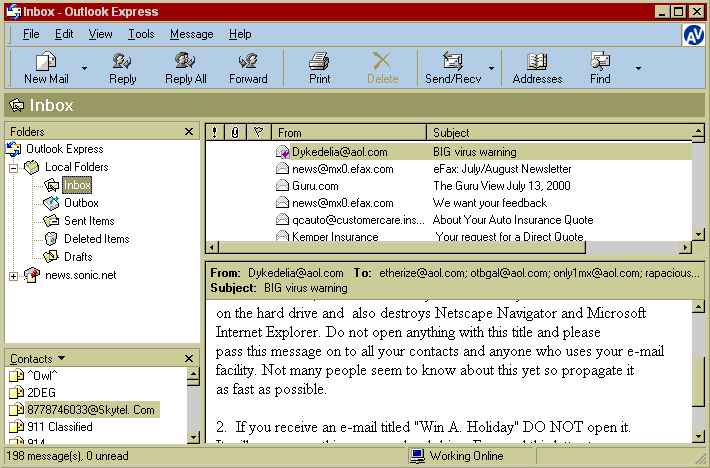710x468 pixels.
Task: Sort by Priority column header
Action: [x=215, y=132]
